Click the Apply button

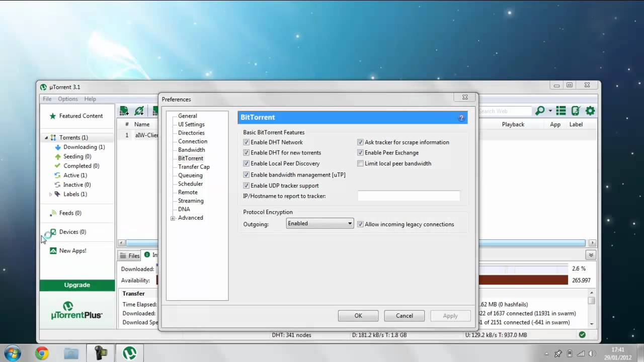point(450,316)
